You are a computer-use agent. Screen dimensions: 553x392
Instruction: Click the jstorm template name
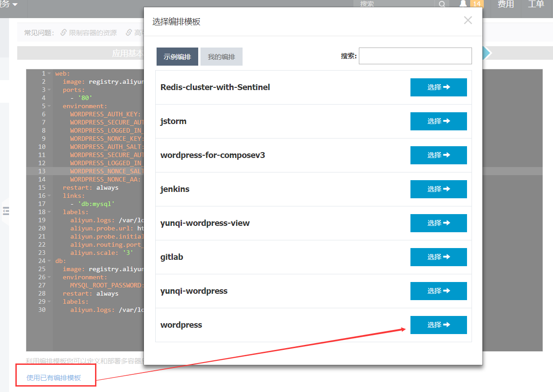click(173, 121)
